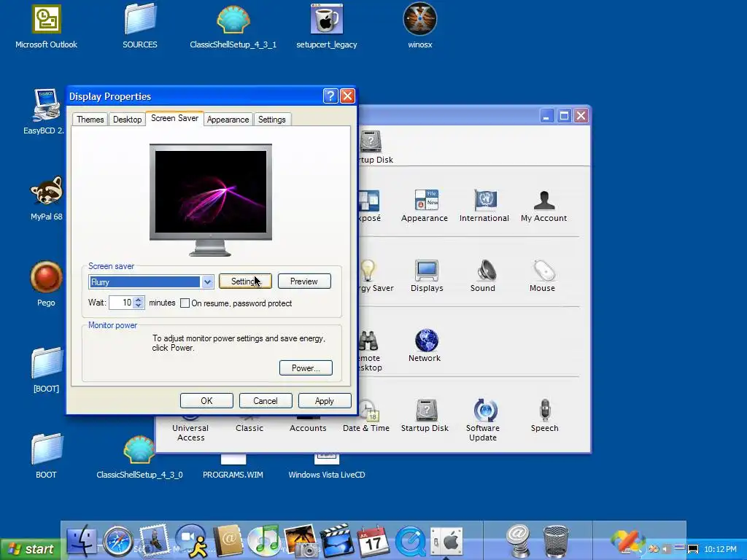Click the screen saver preview monitor
Screen dimensions: 747x560
(x=211, y=199)
